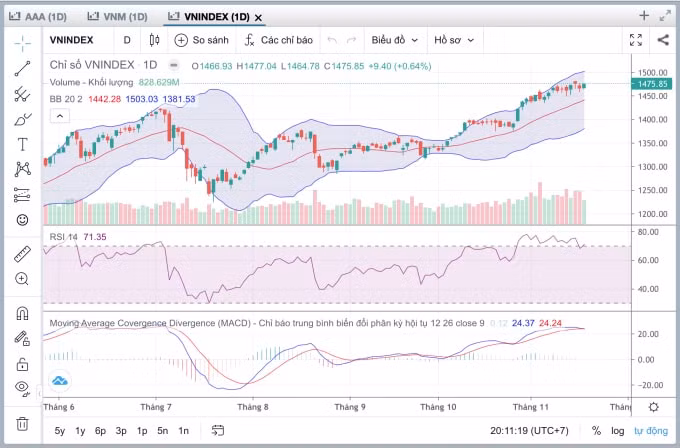
Task: Toggle percent scale mode
Action: click(596, 431)
